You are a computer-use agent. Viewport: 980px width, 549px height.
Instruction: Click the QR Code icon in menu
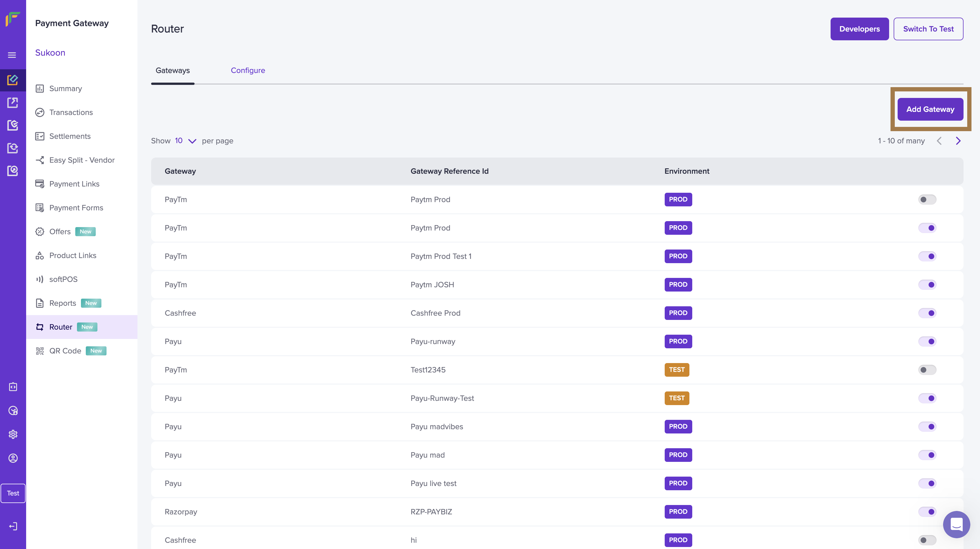[x=39, y=351]
